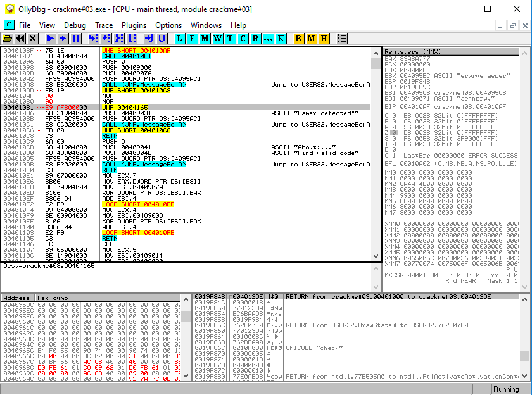The width and height of the screenshot is (532, 395).
Task: Open the Windows menu
Action: coord(206,25)
